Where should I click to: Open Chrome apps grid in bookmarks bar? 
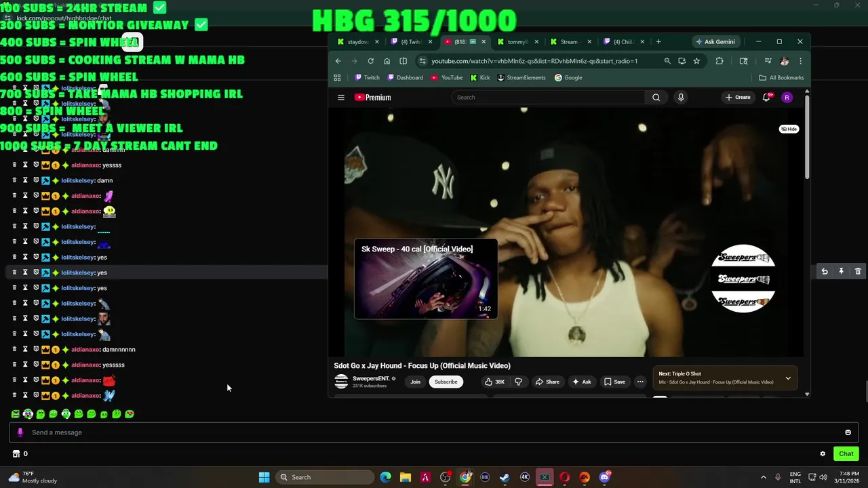[x=337, y=78]
